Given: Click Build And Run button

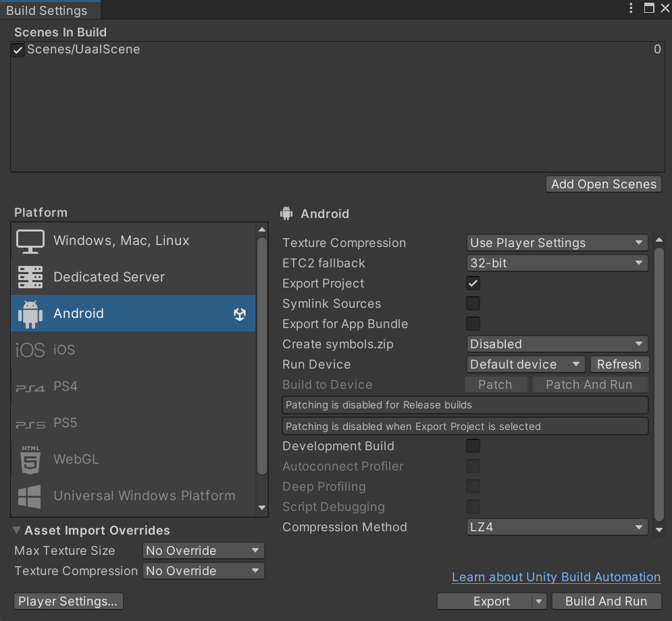Looking at the screenshot, I should click(606, 601).
